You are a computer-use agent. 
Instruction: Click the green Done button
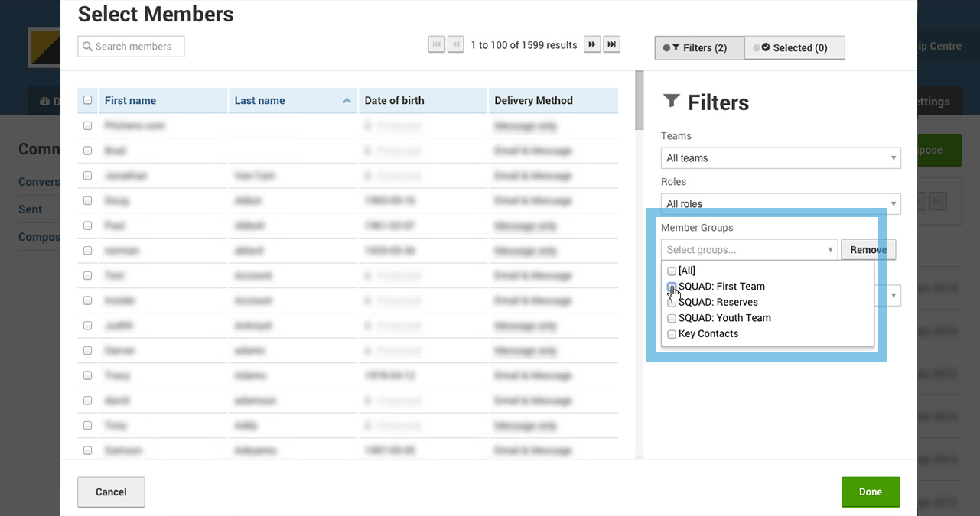(871, 492)
